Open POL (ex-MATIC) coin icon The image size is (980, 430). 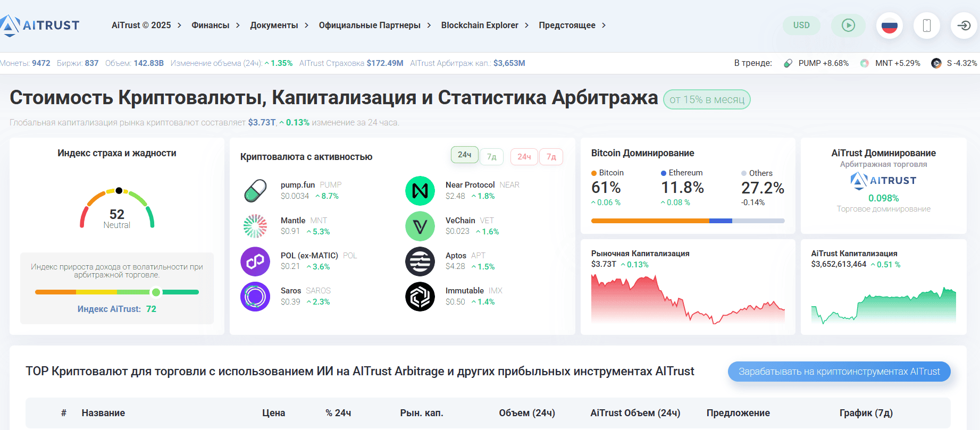click(x=255, y=262)
